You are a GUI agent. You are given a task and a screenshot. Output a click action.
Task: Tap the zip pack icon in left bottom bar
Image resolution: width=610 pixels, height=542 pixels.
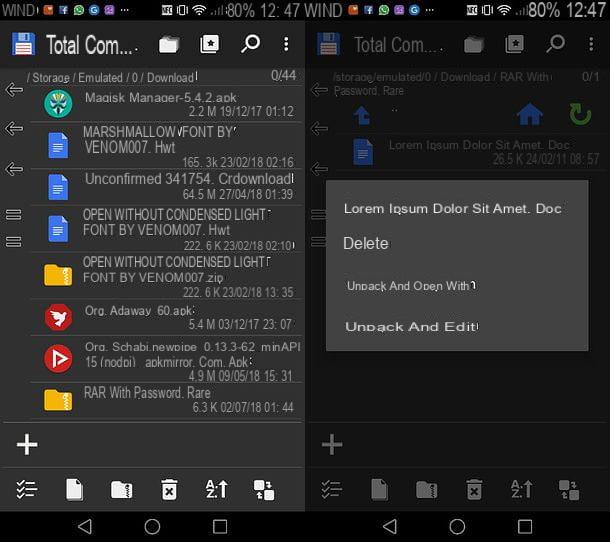(121, 489)
